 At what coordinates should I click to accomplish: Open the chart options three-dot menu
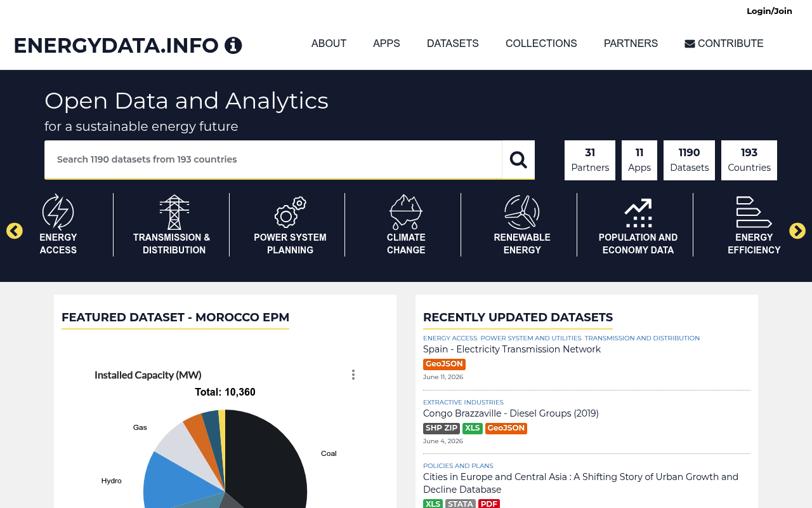[x=353, y=375]
